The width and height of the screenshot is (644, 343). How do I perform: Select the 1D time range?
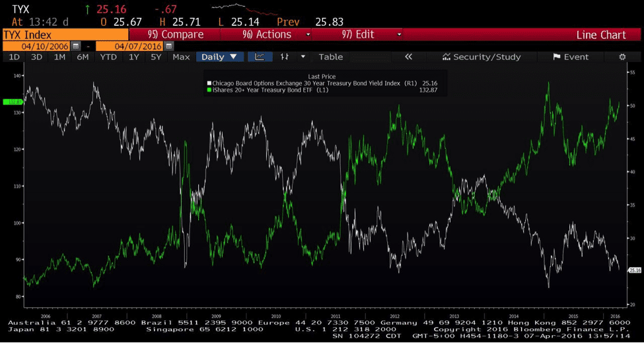tap(14, 57)
